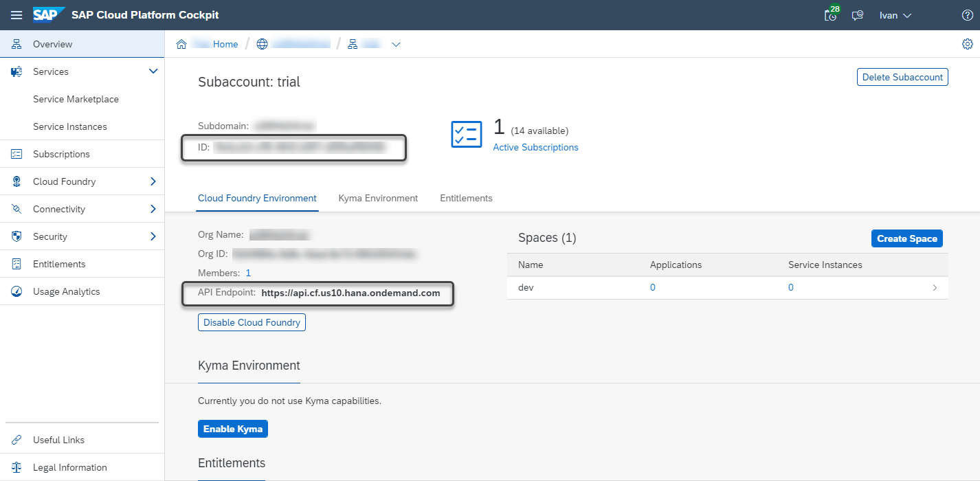Click the Service Instances column header
Viewport: 980px width, 481px height.
click(x=825, y=265)
